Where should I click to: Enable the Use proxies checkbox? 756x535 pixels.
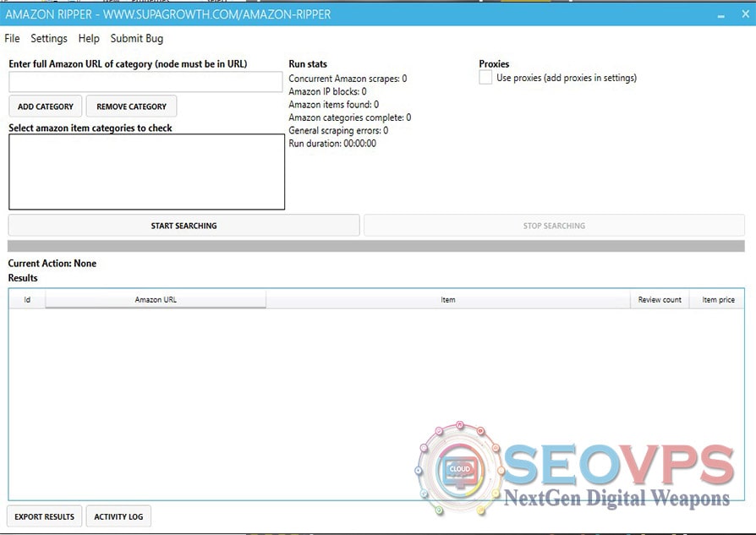[x=485, y=78]
